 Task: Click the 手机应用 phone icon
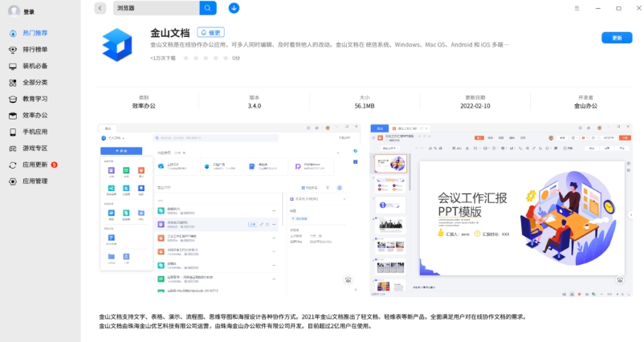click(13, 132)
